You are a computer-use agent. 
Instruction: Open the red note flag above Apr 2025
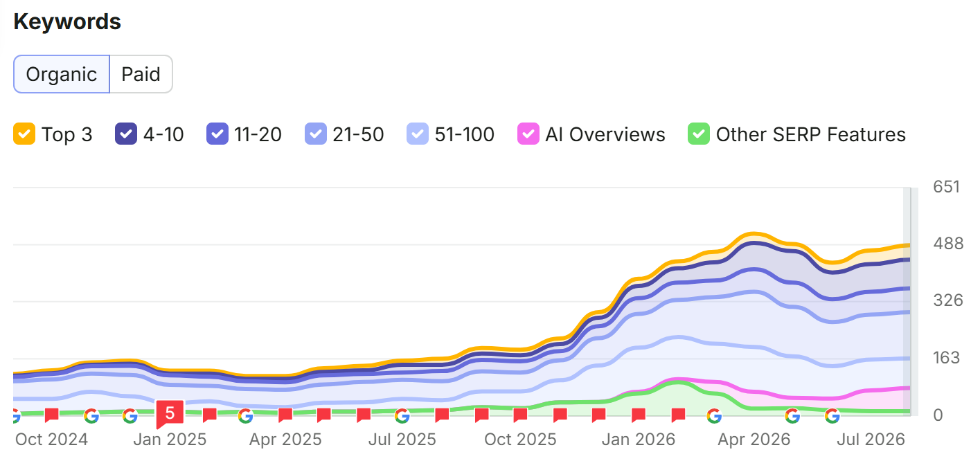285,415
